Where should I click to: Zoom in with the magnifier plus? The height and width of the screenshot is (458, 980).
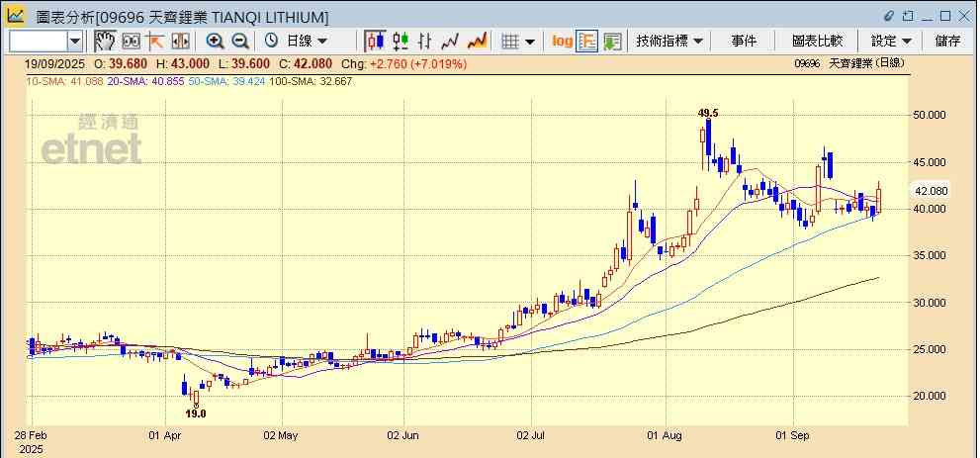tap(215, 42)
